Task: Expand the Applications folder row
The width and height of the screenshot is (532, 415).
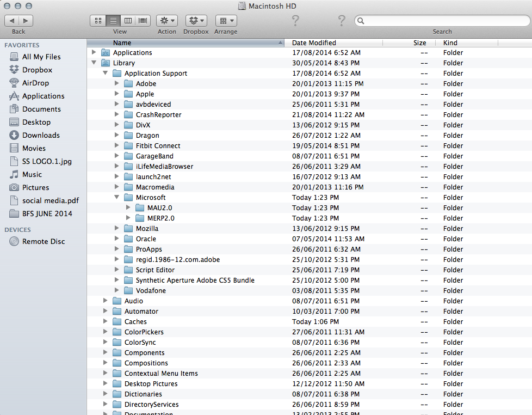Action: pyautogui.click(x=94, y=52)
